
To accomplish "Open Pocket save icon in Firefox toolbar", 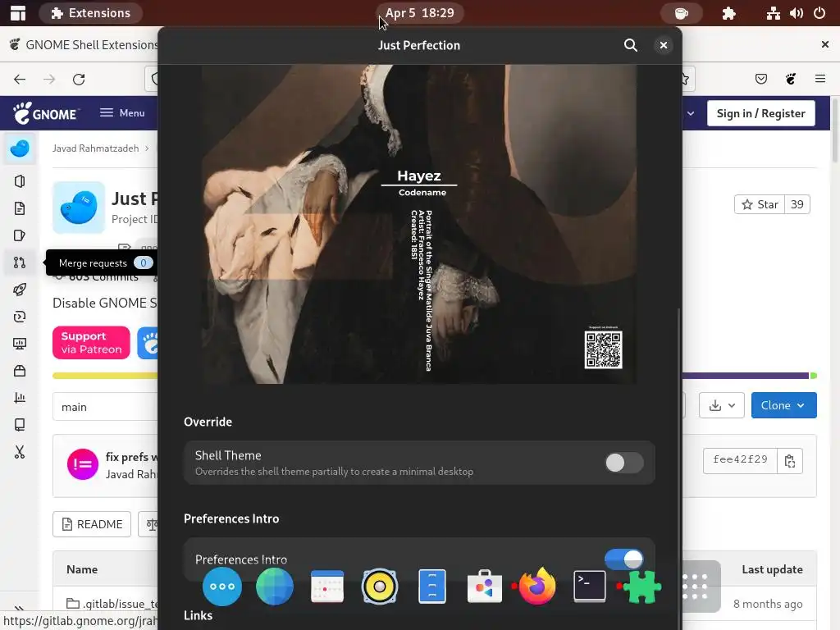I will pos(760,80).
